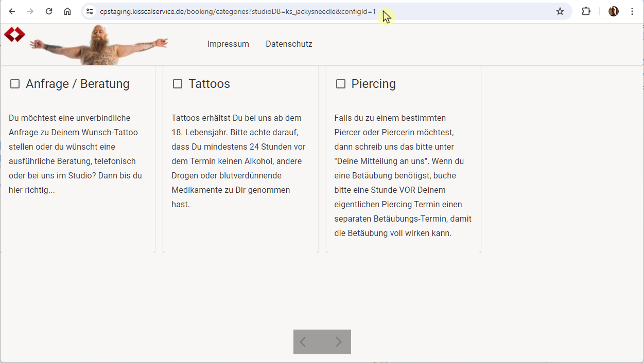Open the Chrome profile avatar
Viewport: 644px width, 363px height.
point(613,11)
